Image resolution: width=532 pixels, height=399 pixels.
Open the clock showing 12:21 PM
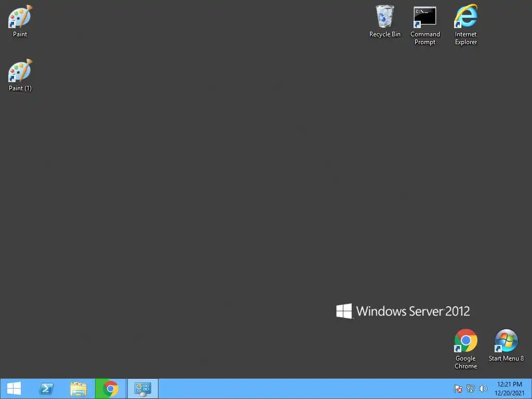509,389
